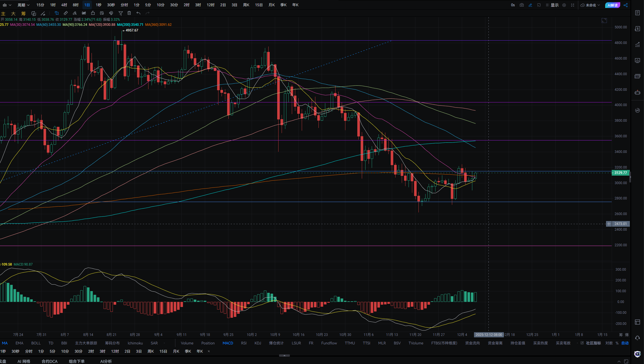The image size is (644, 364).
Task: Click the AI分析 bottom link
Action: click(x=106, y=361)
